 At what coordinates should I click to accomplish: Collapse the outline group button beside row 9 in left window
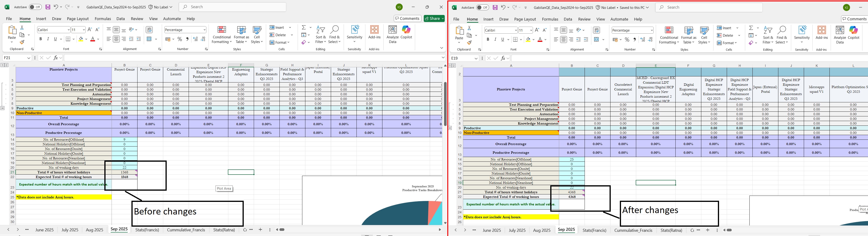click(x=2, y=108)
